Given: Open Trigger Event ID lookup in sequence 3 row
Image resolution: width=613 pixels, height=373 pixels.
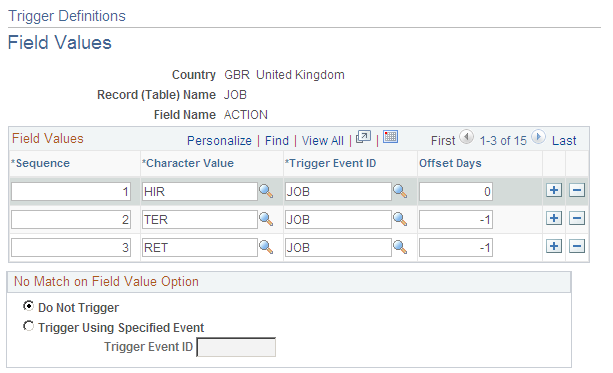Looking at the screenshot, I should click(400, 247).
